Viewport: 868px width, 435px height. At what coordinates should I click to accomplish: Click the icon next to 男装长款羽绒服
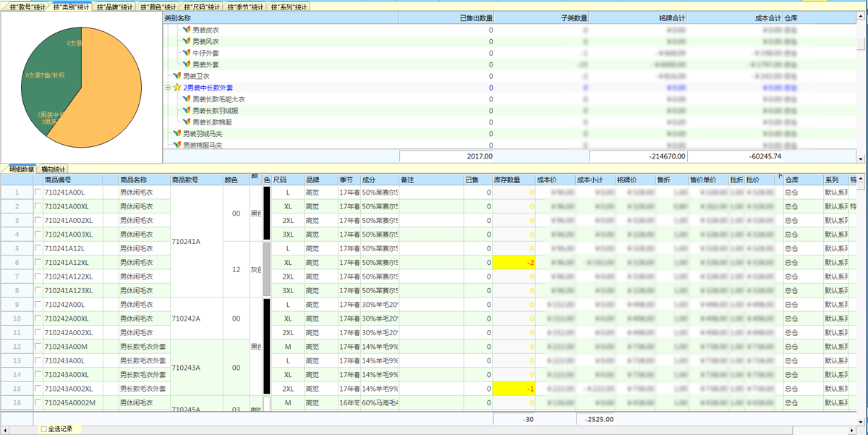(x=187, y=111)
